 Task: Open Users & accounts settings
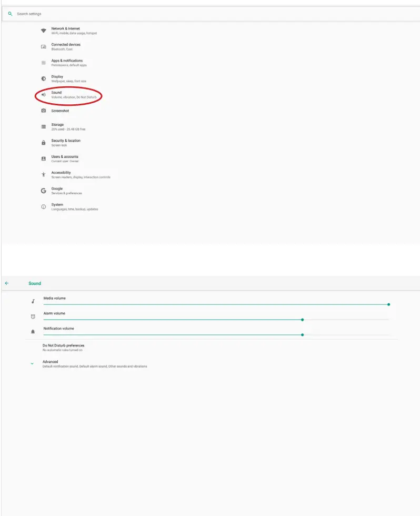click(65, 158)
